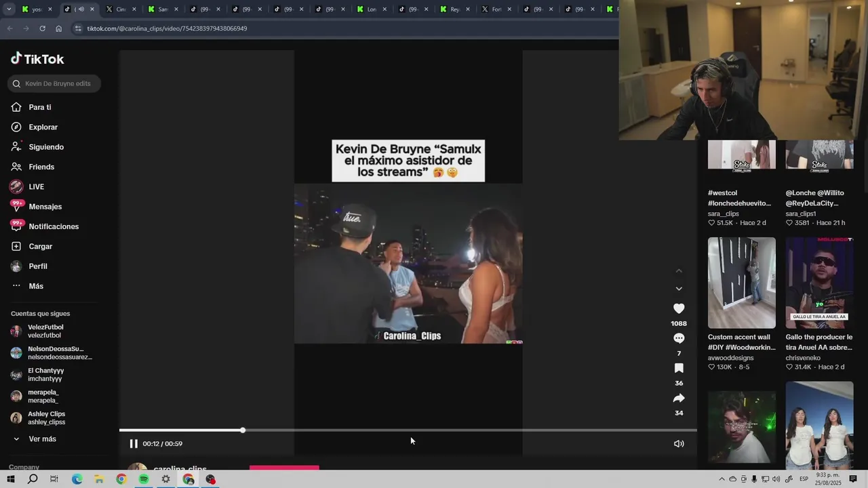The width and height of the screenshot is (868, 488).
Task: Go to previous video with up chevron
Action: (x=679, y=271)
